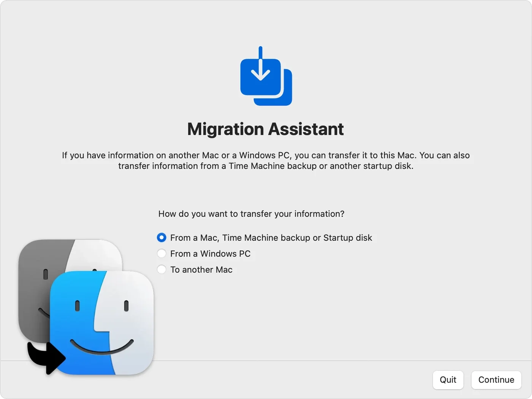Click the blue Finder face icon

(x=102, y=323)
